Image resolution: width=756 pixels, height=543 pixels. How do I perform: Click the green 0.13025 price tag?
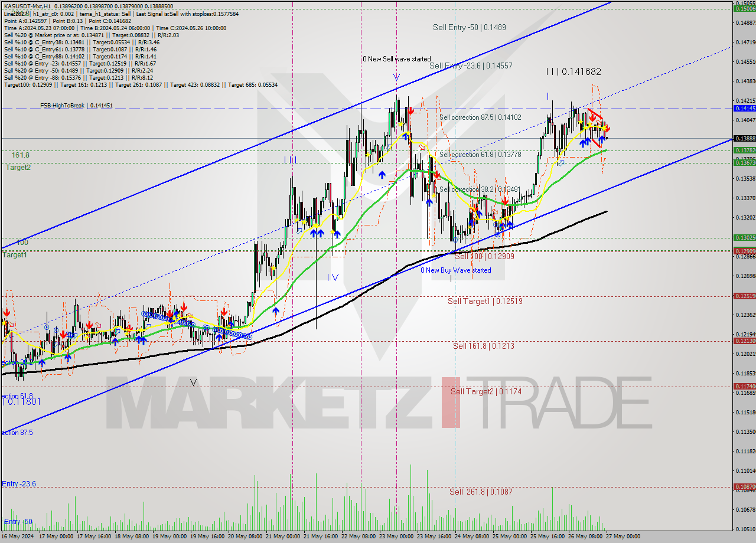744,237
